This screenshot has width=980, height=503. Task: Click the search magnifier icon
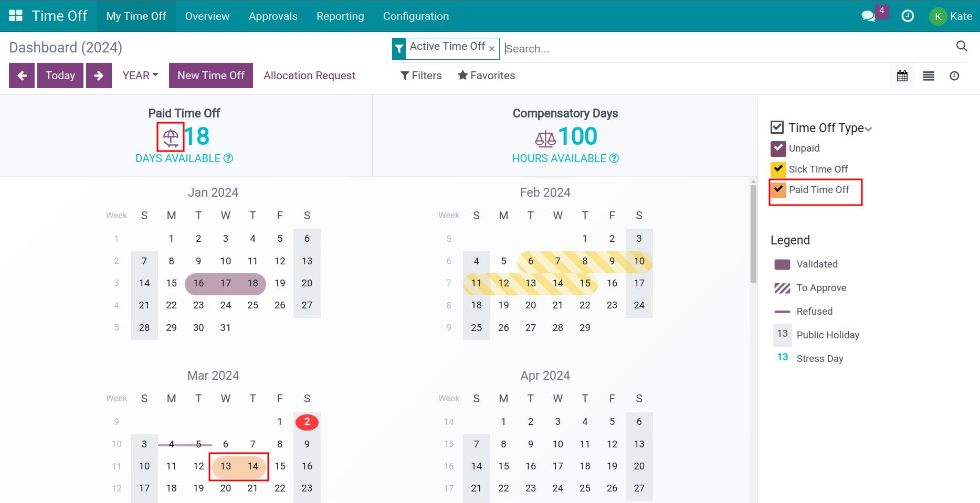[x=961, y=46]
